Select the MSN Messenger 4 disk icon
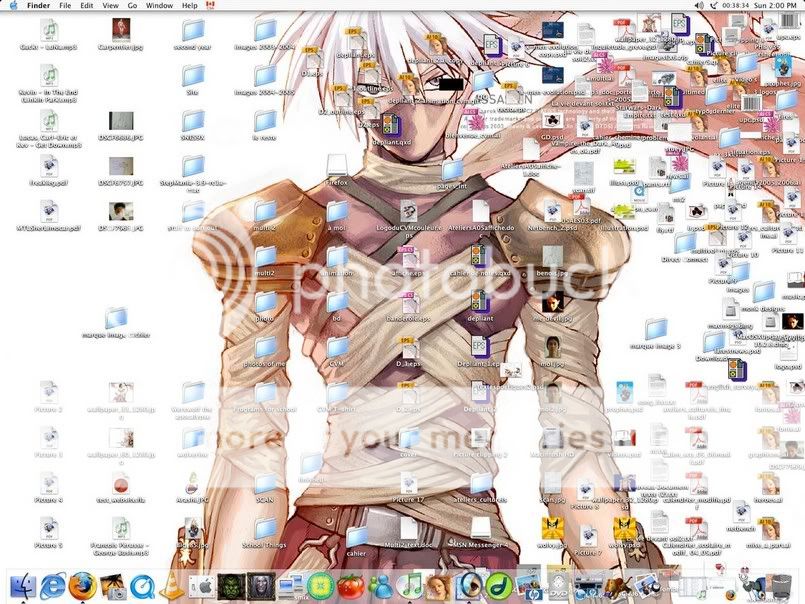The height and width of the screenshot is (604, 805). pyautogui.click(x=481, y=528)
